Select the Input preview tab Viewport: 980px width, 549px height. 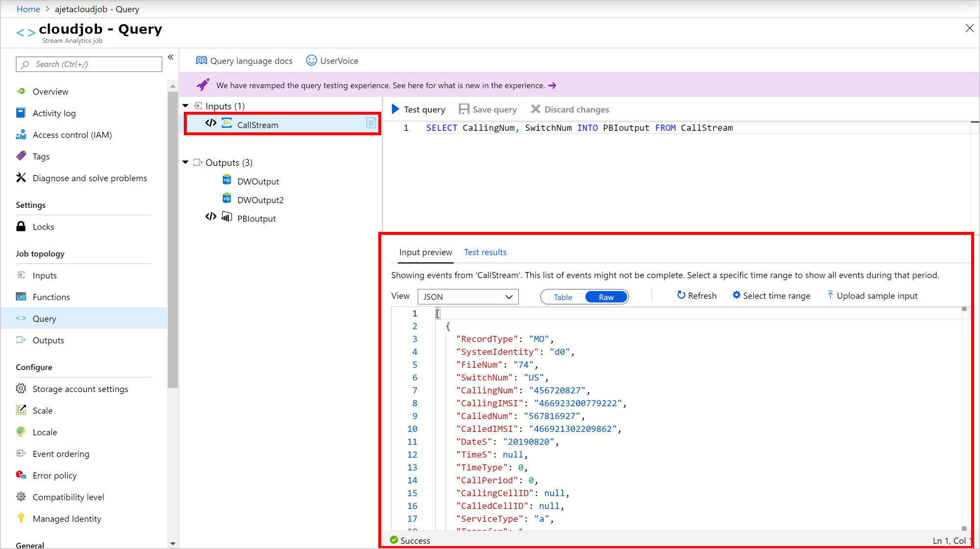[x=425, y=252]
